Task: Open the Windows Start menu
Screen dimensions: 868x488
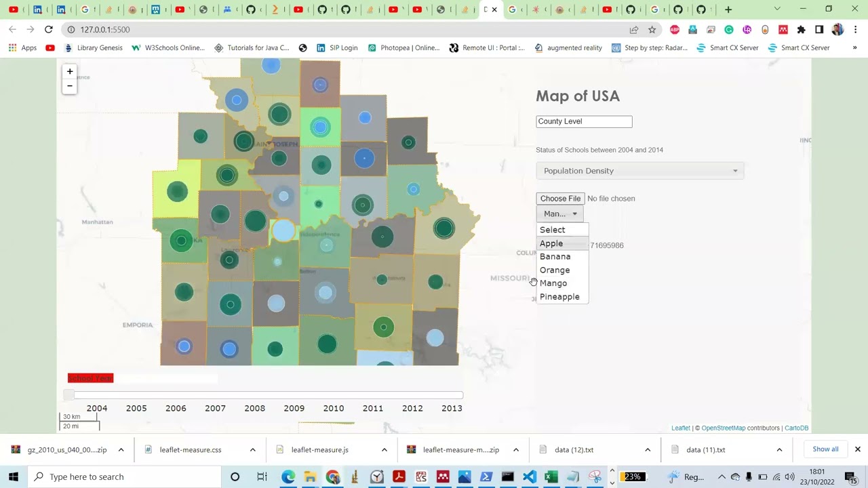Action: point(14,477)
